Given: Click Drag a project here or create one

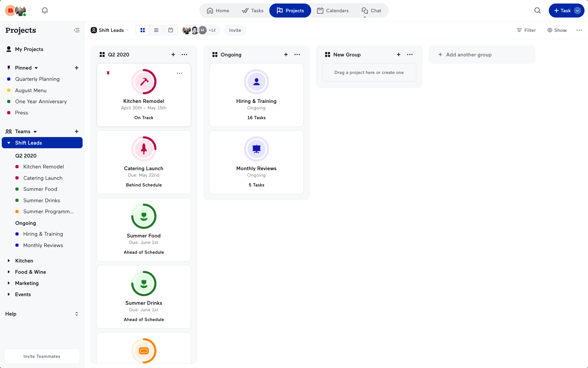Looking at the screenshot, I should pyautogui.click(x=369, y=73).
